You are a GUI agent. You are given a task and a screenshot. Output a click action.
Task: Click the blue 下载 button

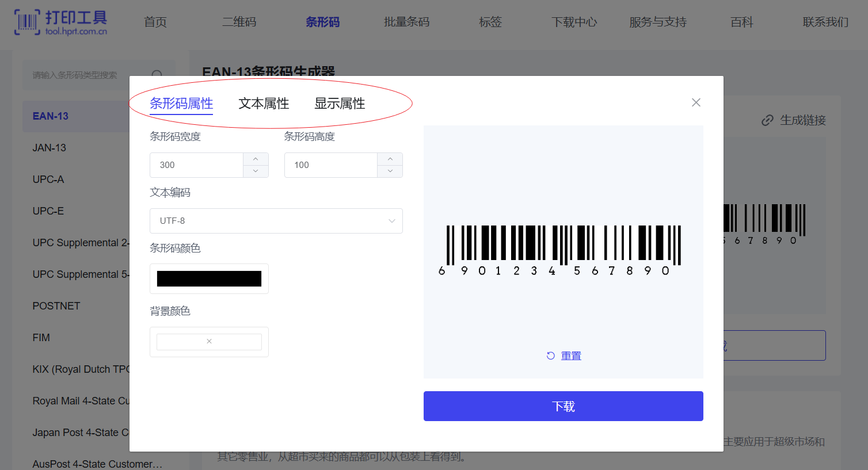pyautogui.click(x=564, y=406)
